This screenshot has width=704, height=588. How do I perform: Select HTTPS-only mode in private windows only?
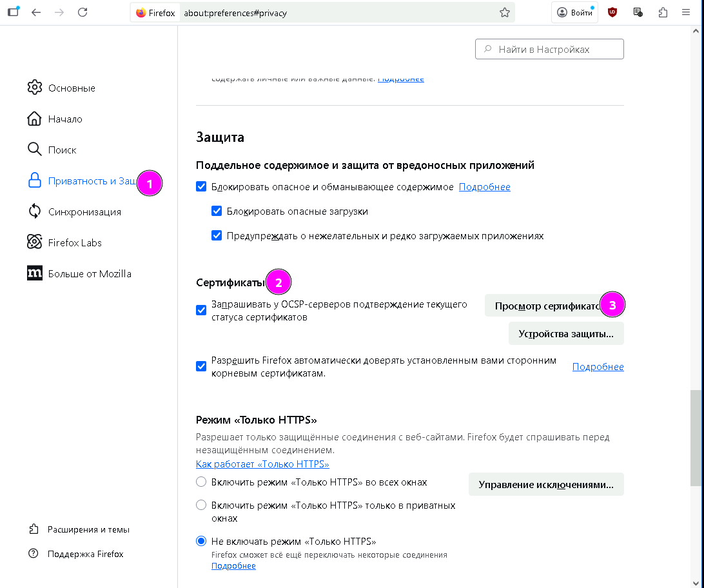click(x=201, y=505)
